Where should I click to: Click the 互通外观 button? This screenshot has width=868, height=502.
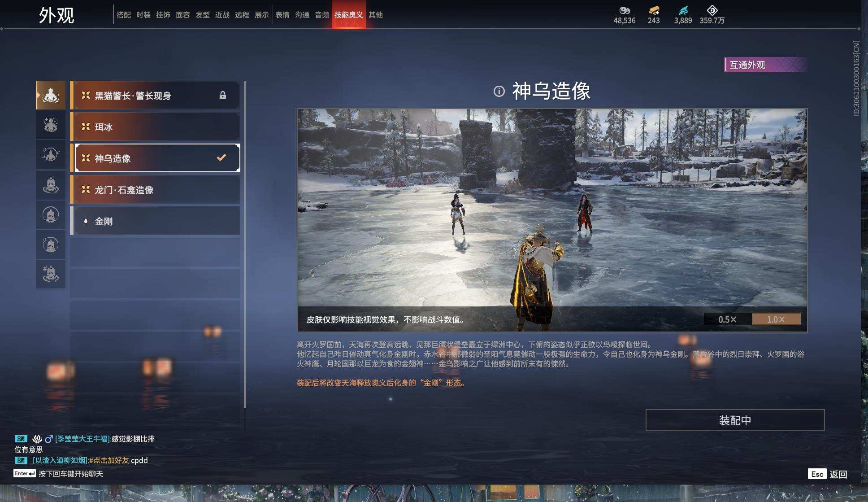click(x=765, y=65)
